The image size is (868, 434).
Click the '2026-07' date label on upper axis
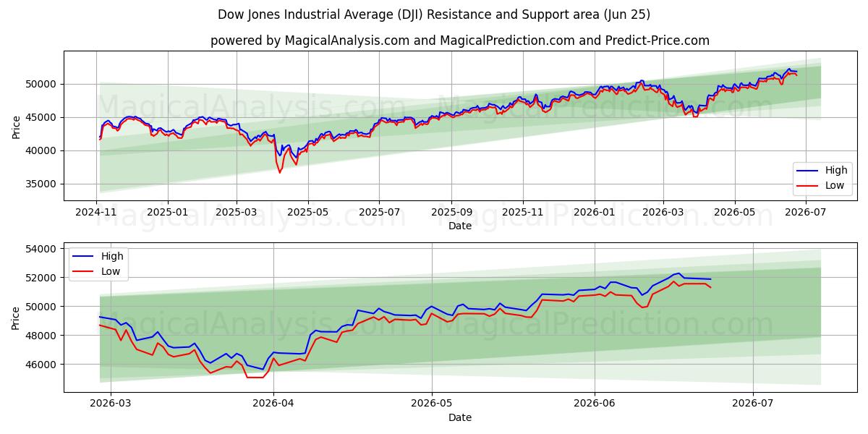click(x=805, y=213)
